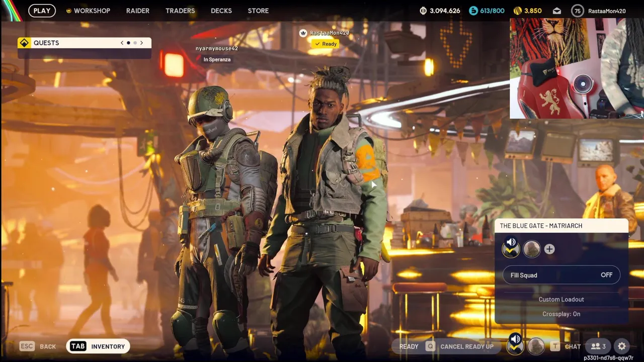Open the QUESTS panel header
The height and width of the screenshot is (362, 644).
tap(84, 43)
